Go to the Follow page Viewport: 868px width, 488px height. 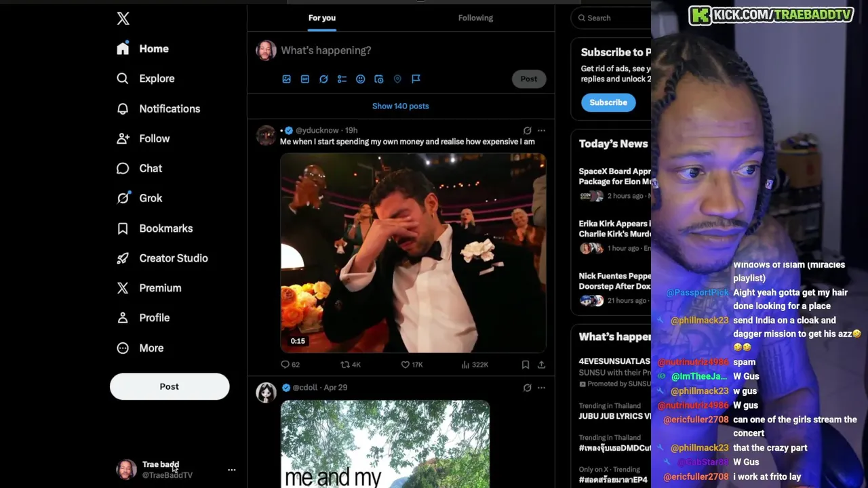coord(143,138)
